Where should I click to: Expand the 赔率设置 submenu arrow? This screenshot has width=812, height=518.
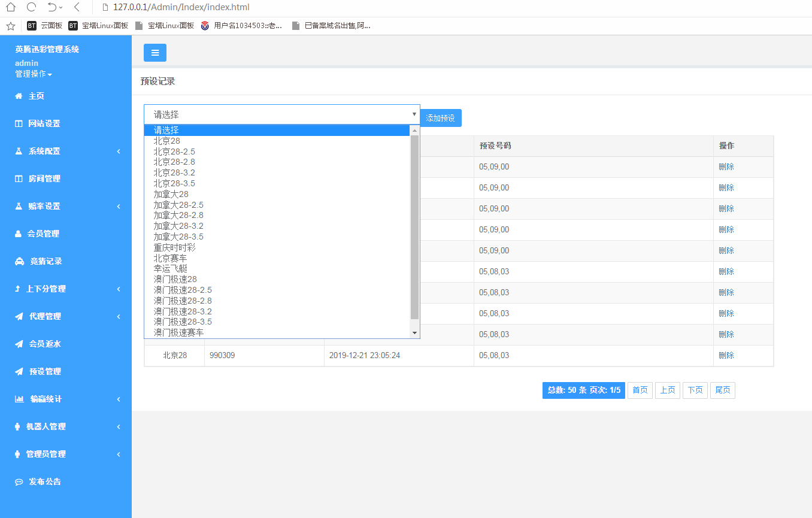pyautogui.click(x=119, y=206)
